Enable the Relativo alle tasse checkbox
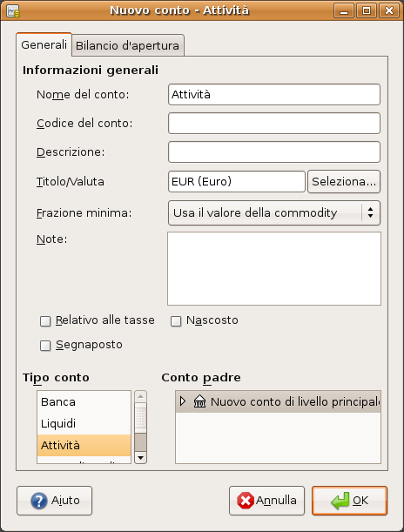 (45, 321)
